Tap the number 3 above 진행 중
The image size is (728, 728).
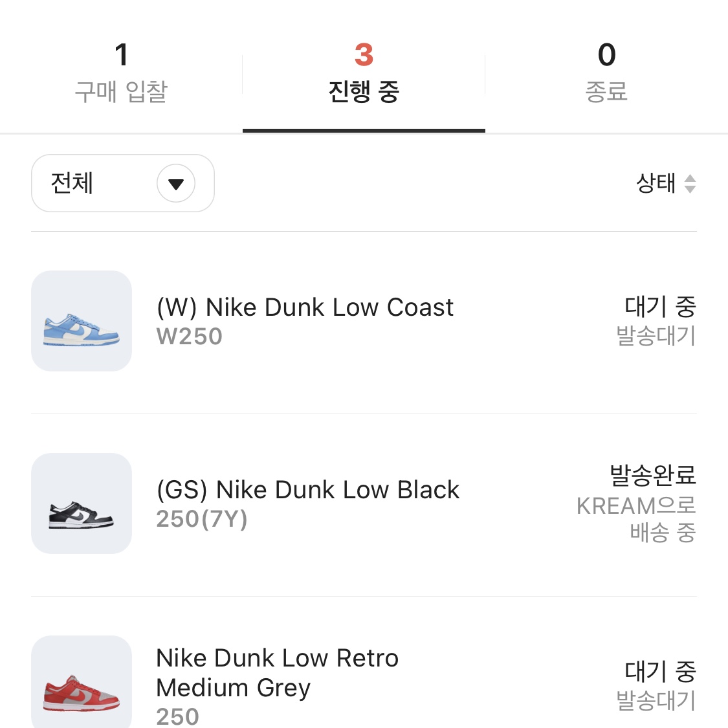coord(364,56)
